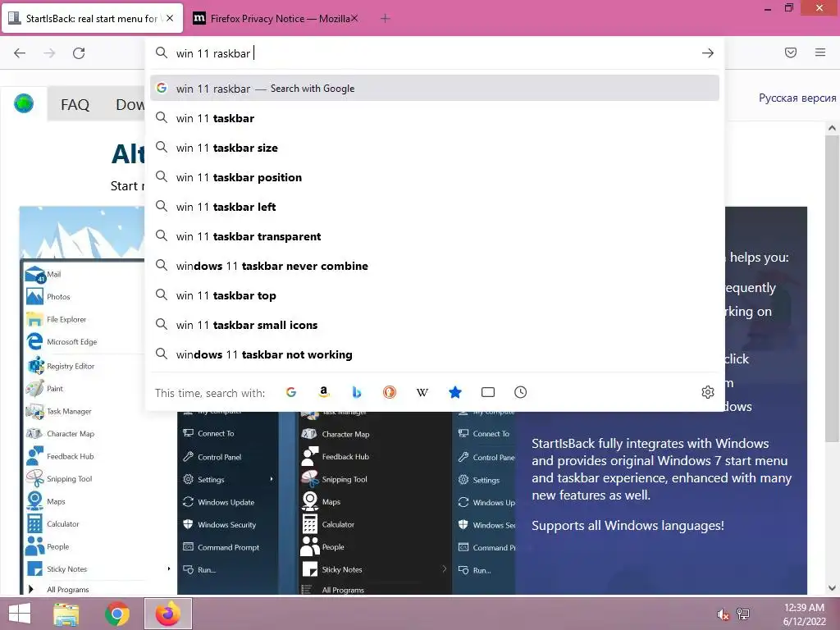Click the page scrollbar down arrow
The image size is (840, 630).
coord(832,587)
